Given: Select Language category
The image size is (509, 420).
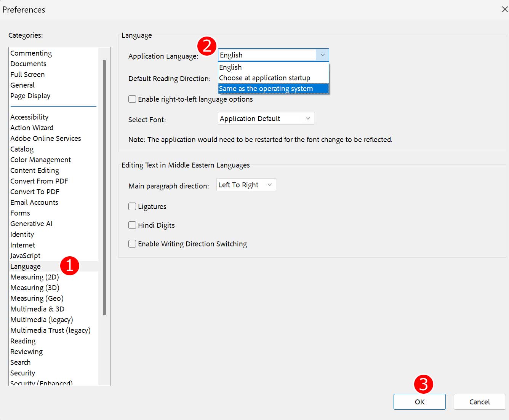Looking at the screenshot, I should (x=26, y=267).
